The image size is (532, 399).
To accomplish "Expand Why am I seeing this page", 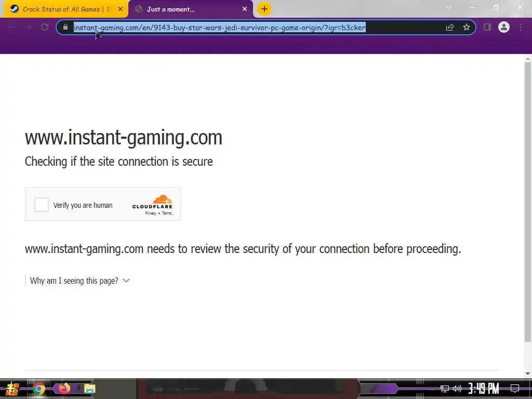I will 79,281.
